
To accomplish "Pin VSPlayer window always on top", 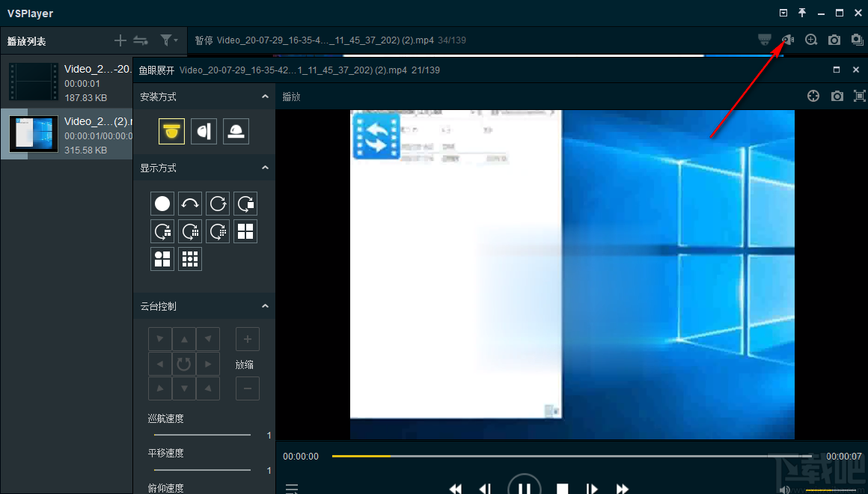I will pyautogui.click(x=802, y=13).
